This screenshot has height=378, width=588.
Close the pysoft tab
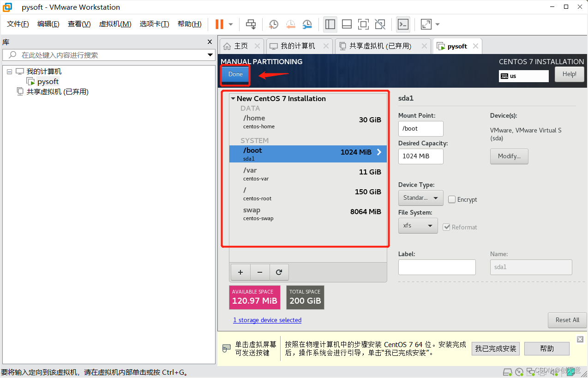click(x=475, y=46)
